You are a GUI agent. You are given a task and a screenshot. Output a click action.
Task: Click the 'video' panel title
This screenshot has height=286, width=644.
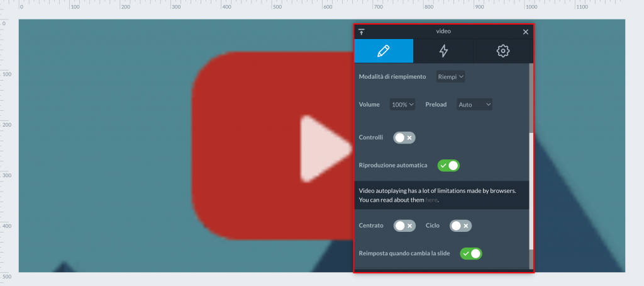tap(443, 31)
